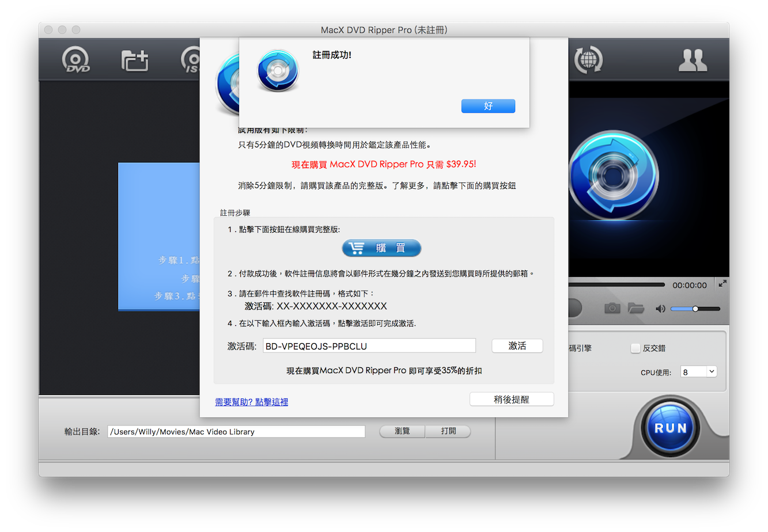Click the 打開 open folder button
Viewport: 768px width, 532px height.
(x=448, y=431)
